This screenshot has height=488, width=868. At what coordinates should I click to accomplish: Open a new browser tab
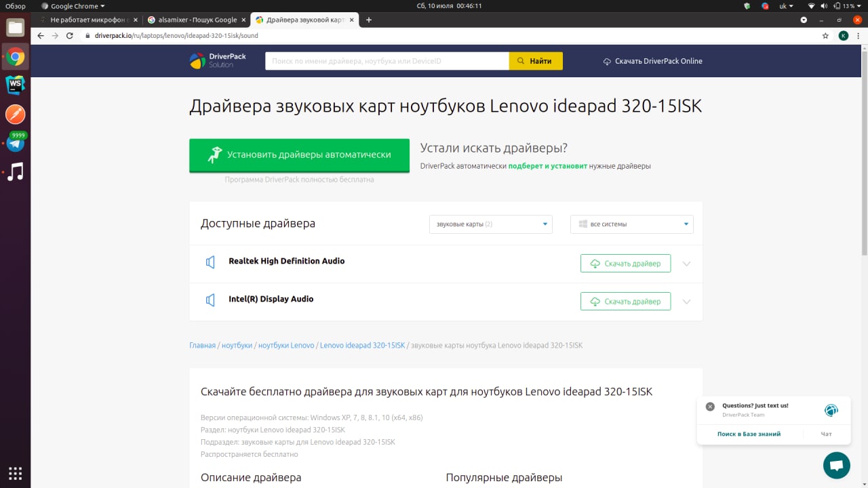[x=369, y=20]
